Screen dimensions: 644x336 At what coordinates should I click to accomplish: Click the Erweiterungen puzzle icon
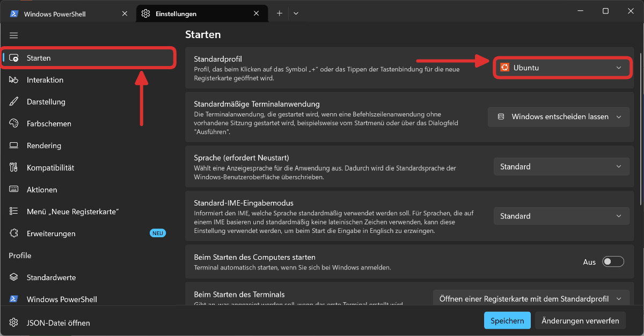14,234
